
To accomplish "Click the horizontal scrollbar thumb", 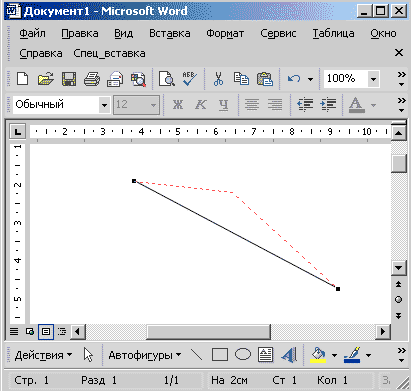I will [208, 332].
